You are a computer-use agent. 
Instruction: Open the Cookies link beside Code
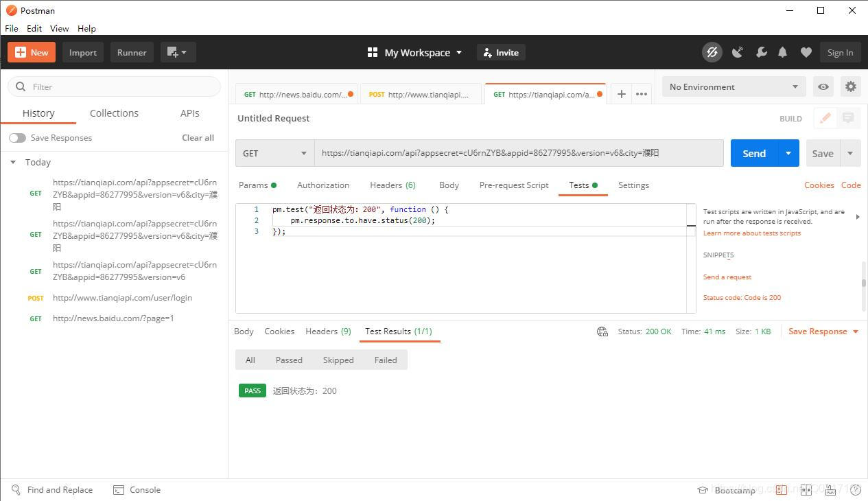pos(819,185)
